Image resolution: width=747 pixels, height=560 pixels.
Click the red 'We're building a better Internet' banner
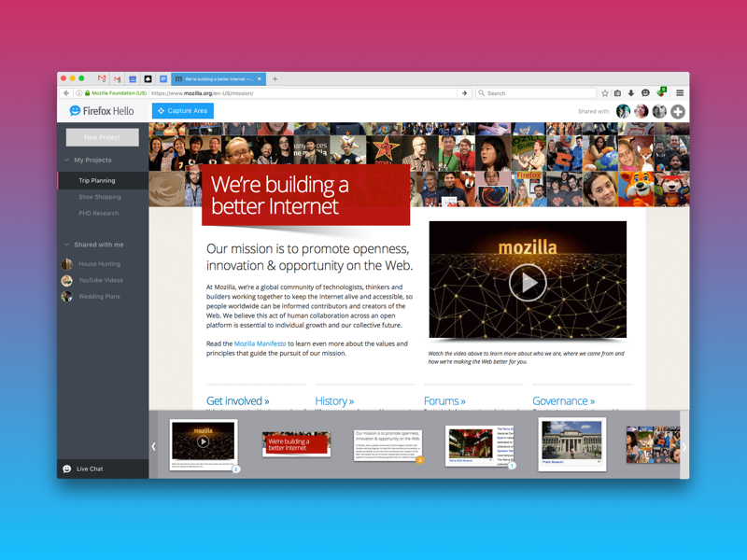click(x=306, y=195)
